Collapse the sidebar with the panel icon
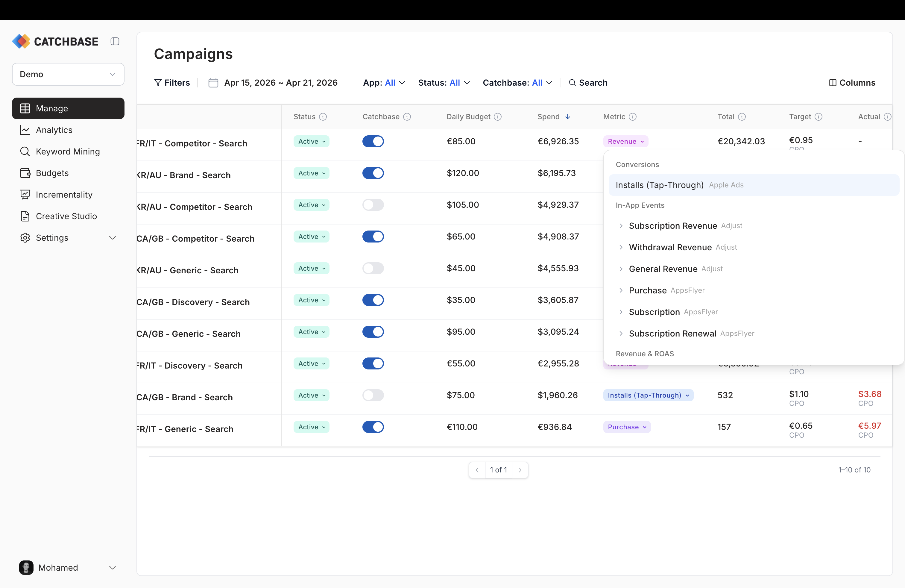905x588 pixels. click(x=115, y=41)
